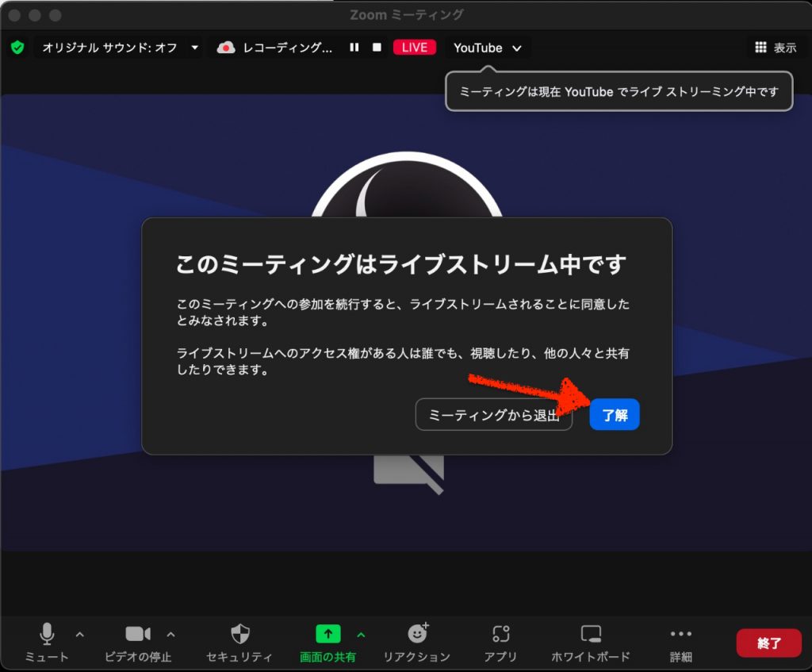This screenshot has height=672, width=812.
Task: Expand the Original Sound (オリジナル サウンド) dropdown arrow
Action: point(195,48)
